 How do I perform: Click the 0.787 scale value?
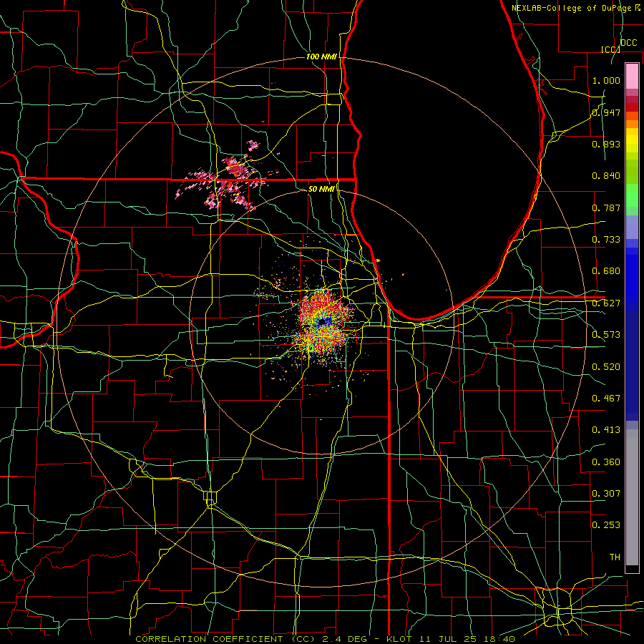(x=606, y=208)
